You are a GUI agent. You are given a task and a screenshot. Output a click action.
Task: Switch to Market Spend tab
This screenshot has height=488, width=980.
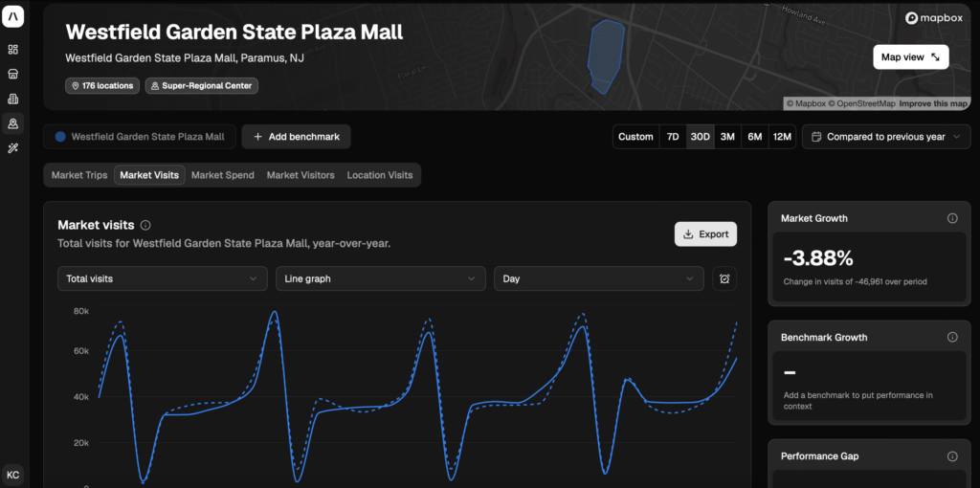click(222, 175)
